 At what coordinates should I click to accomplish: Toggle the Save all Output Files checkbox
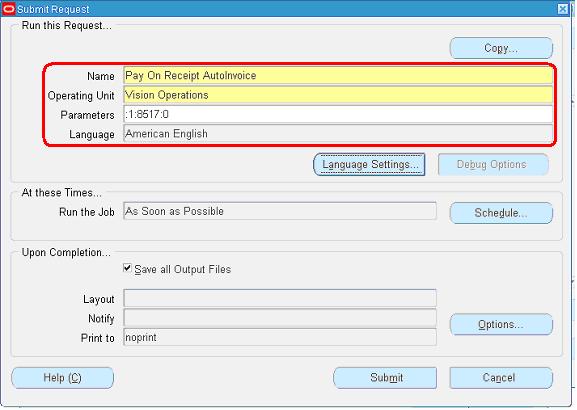click(127, 268)
